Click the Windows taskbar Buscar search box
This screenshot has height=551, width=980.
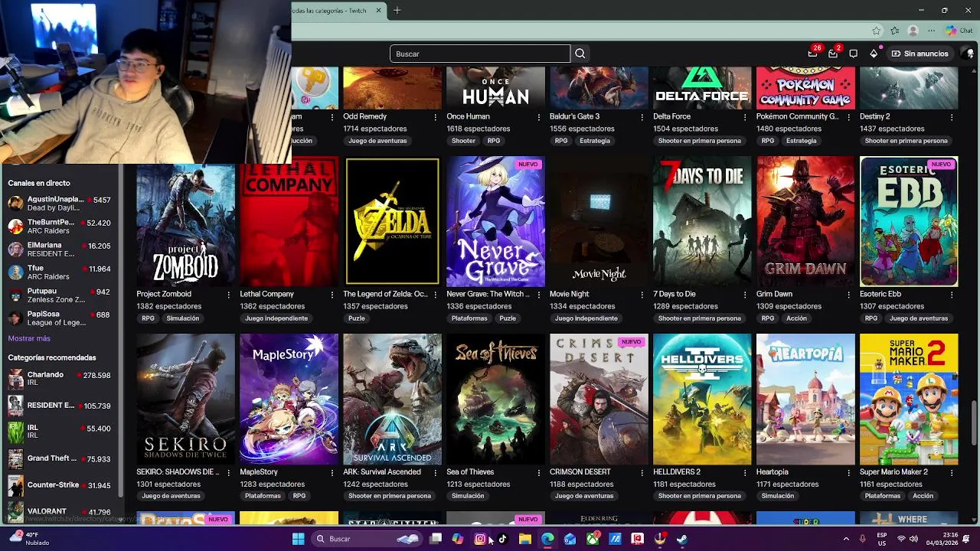click(368, 539)
